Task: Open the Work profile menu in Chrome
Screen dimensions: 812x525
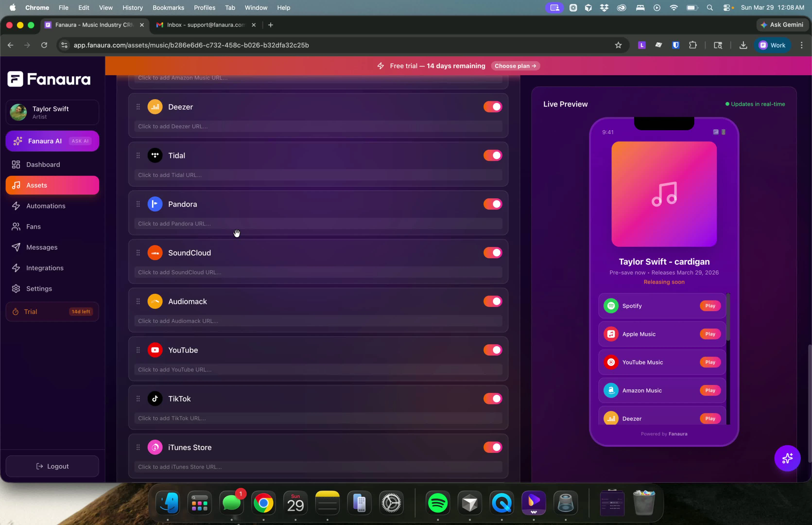Action: (x=772, y=45)
